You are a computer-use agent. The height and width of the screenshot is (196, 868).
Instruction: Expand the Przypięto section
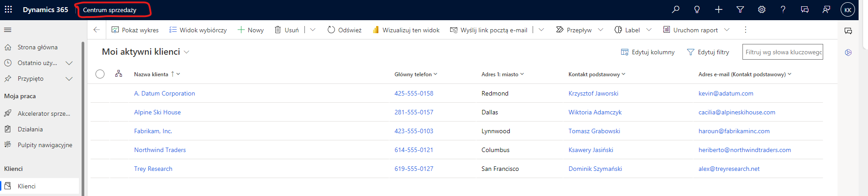point(69,79)
